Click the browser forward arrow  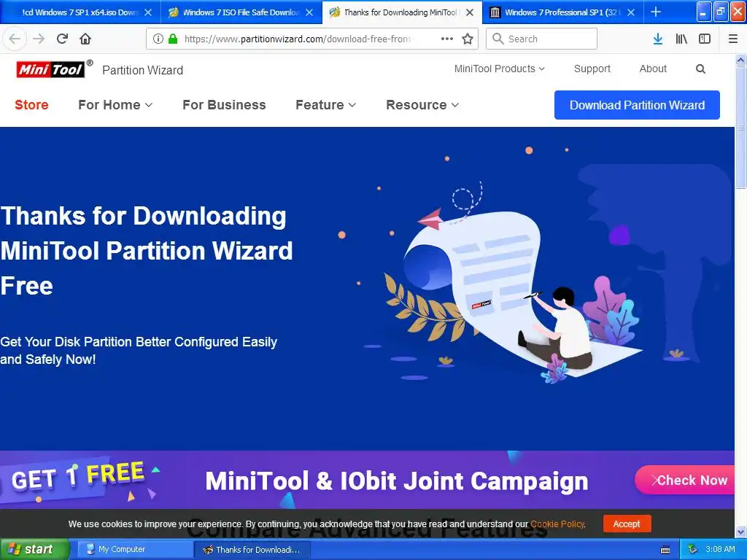(x=39, y=39)
